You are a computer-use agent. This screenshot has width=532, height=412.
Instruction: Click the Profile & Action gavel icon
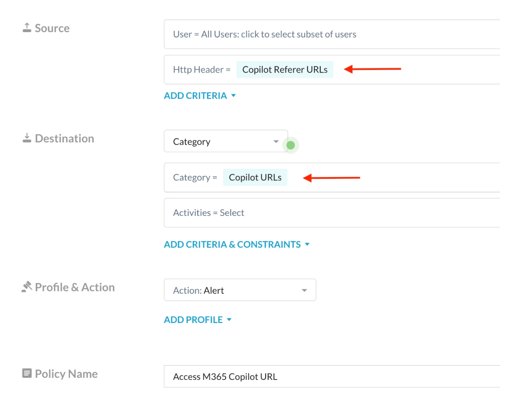click(27, 287)
